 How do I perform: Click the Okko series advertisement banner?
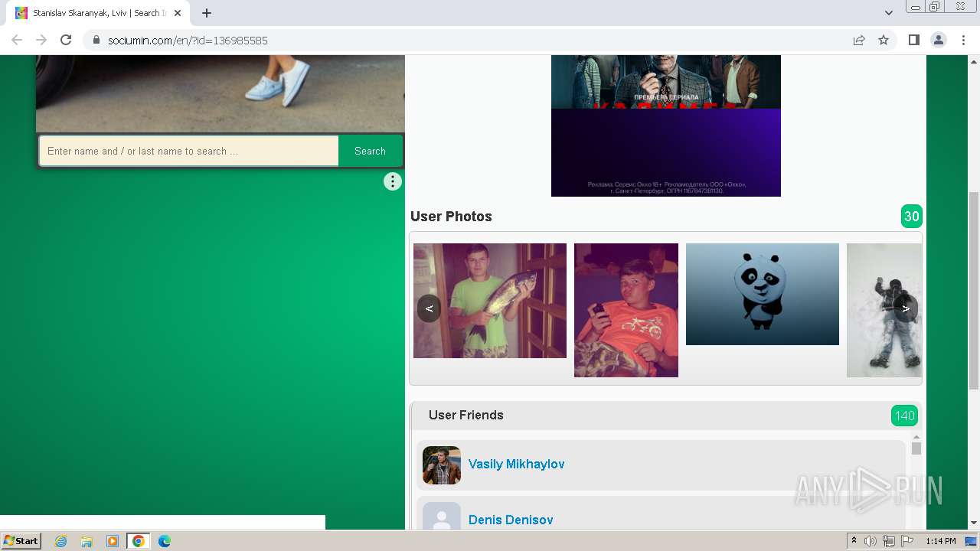tap(666, 126)
